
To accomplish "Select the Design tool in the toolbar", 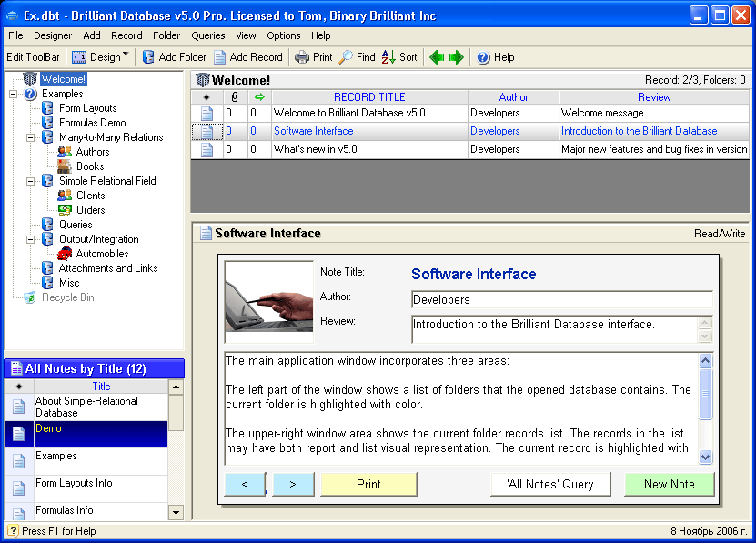I will [x=96, y=57].
